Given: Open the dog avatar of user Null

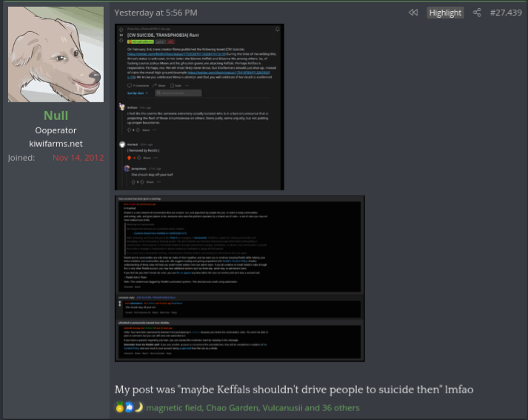Looking at the screenshot, I should point(56,56).
